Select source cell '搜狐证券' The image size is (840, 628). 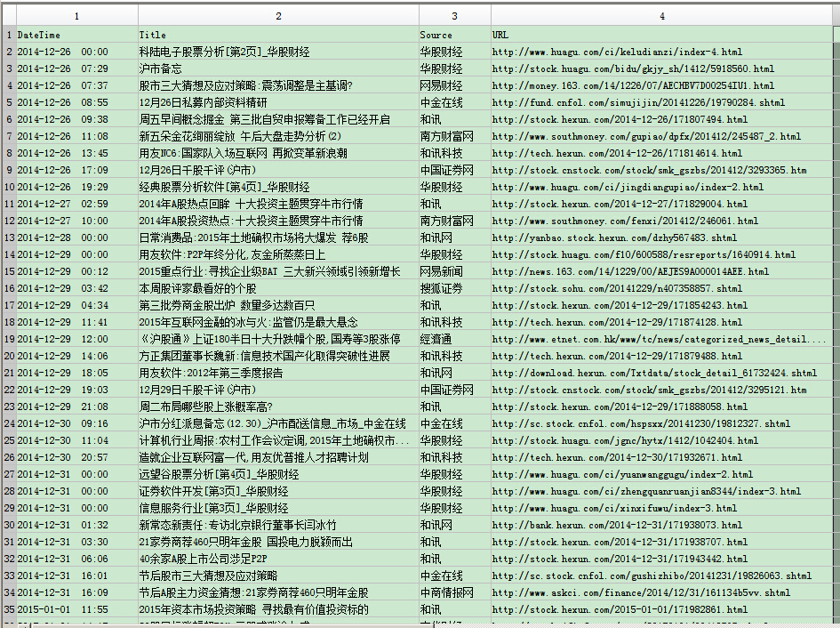[455, 288]
